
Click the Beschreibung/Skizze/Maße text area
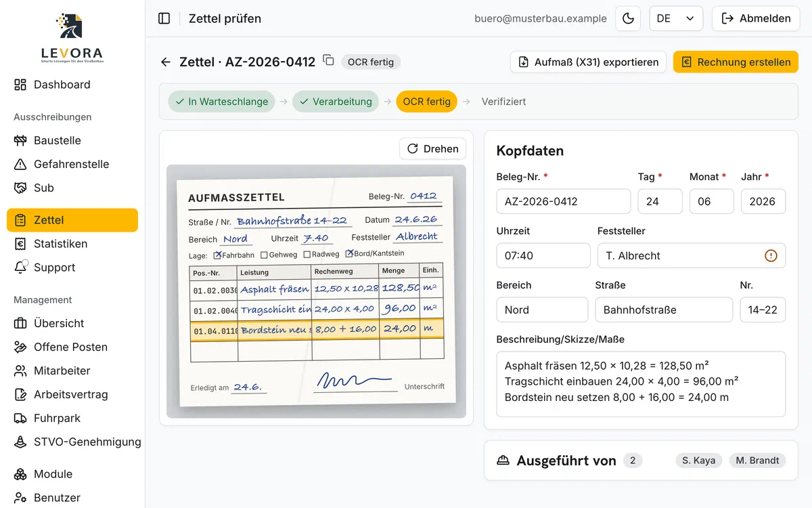coord(641,384)
